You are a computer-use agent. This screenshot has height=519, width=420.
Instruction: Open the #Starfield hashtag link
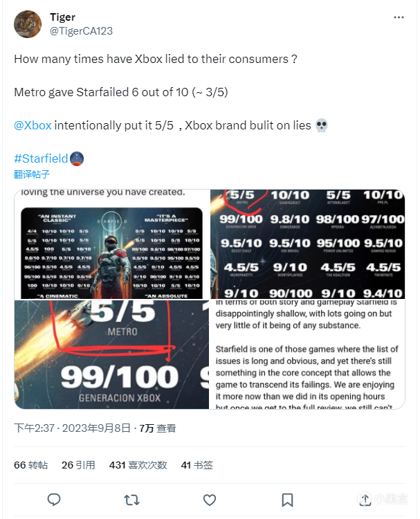click(x=41, y=158)
